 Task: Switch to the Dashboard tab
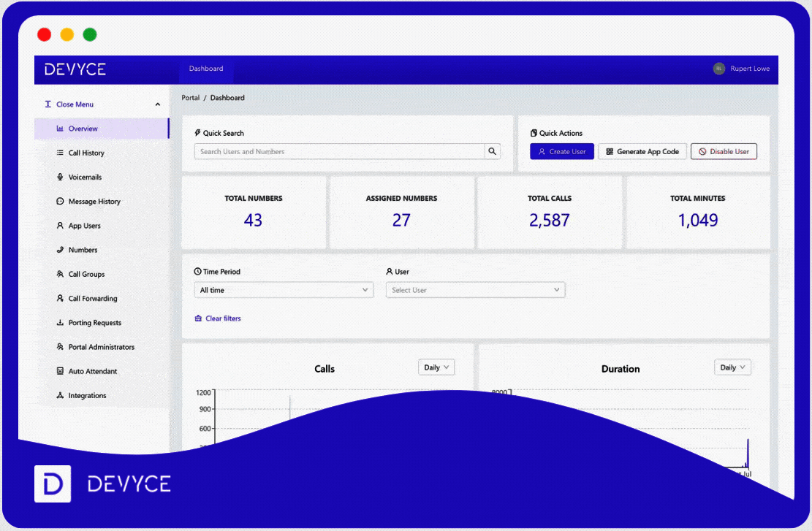tap(205, 68)
